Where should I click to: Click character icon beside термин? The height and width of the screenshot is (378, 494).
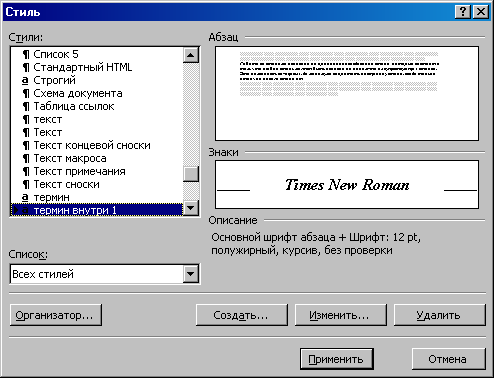[x=25, y=197]
